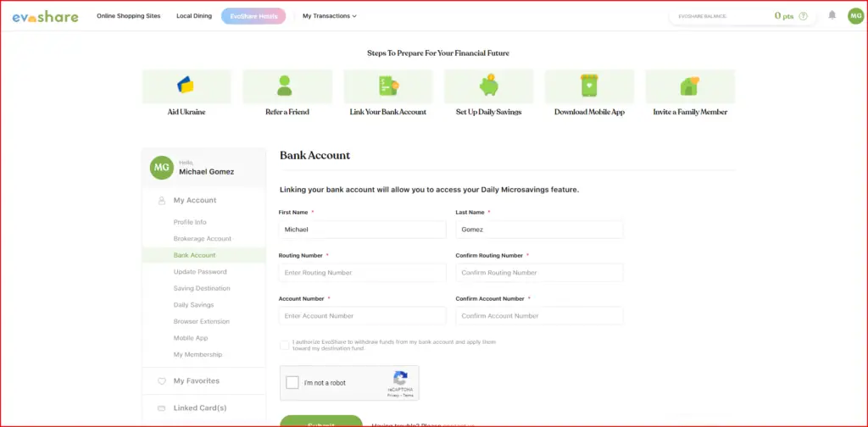868x427 pixels.
Task: Open Local Dining menu item
Action: pos(194,16)
